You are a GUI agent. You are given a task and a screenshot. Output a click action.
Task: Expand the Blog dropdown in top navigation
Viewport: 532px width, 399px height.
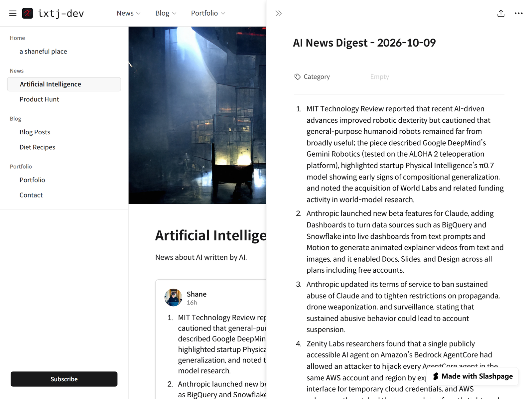(x=166, y=13)
